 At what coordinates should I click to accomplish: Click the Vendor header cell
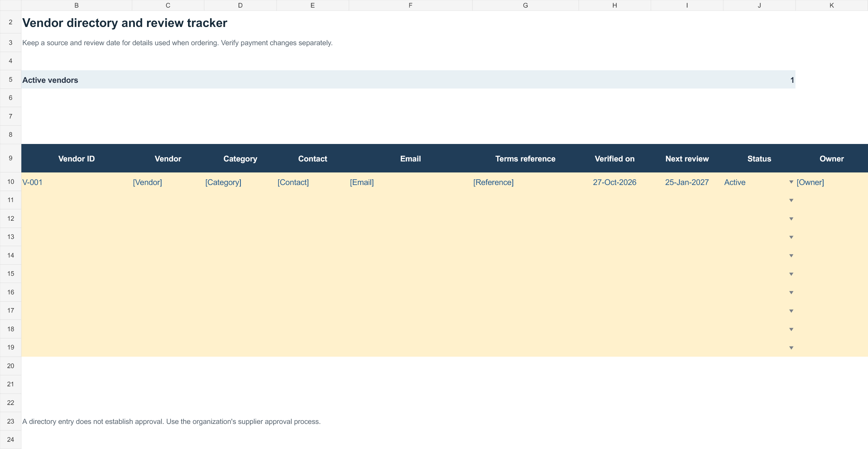pos(168,158)
